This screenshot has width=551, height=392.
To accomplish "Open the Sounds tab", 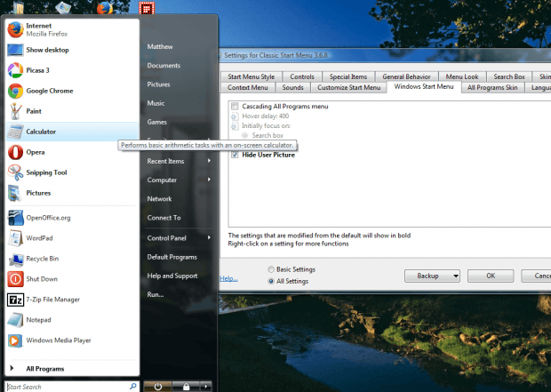I will [x=292, y=87].
